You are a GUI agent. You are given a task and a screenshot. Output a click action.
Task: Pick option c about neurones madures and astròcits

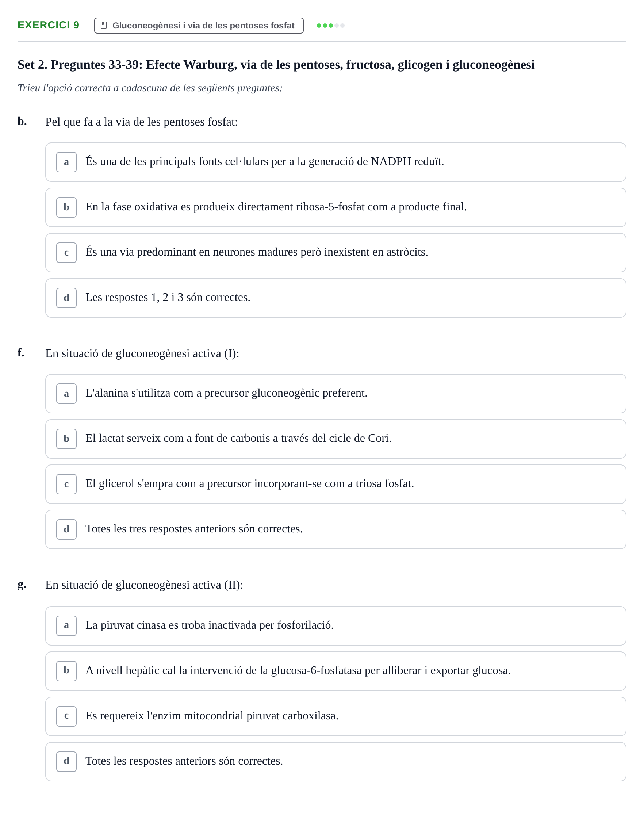click(x=336, y=253)
